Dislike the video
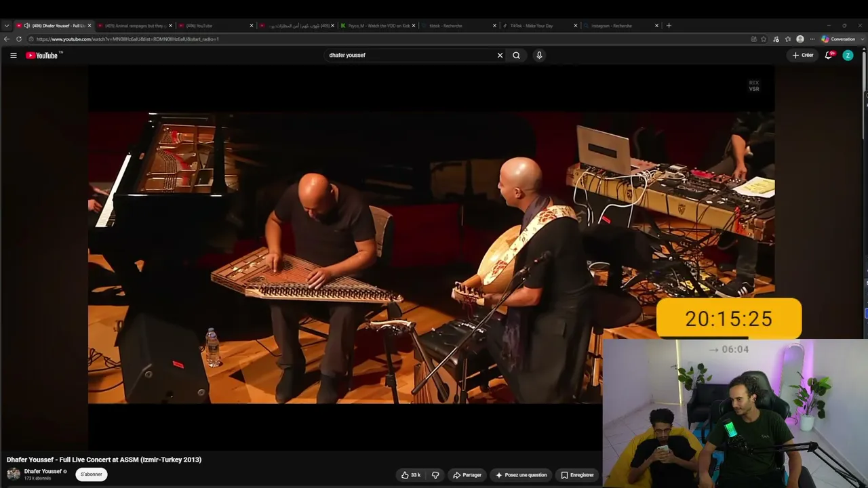The height and width of the screenshot is (488, 868). pyautogui.click(x=435, y=475)
